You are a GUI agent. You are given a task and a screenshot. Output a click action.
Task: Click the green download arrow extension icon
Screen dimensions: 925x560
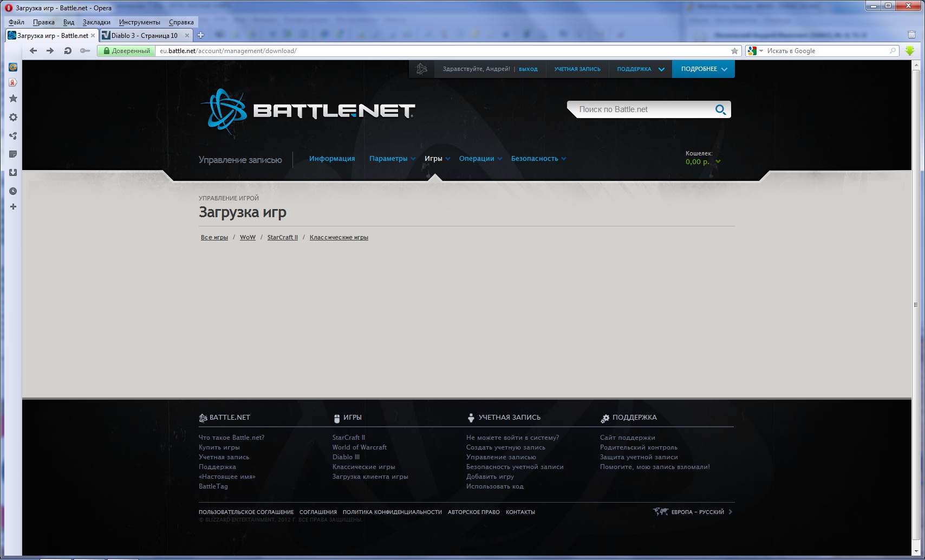(910, 51)
